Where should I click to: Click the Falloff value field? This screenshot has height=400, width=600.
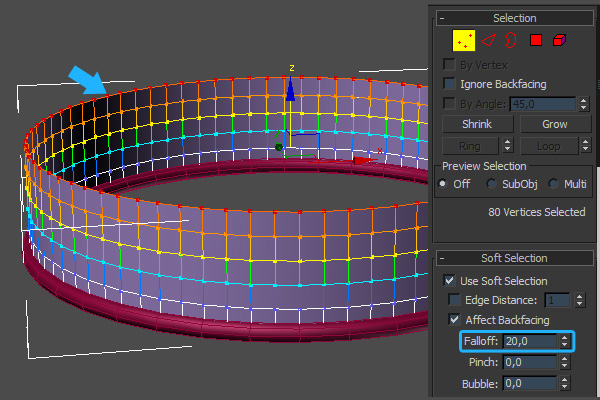point(529,341)
